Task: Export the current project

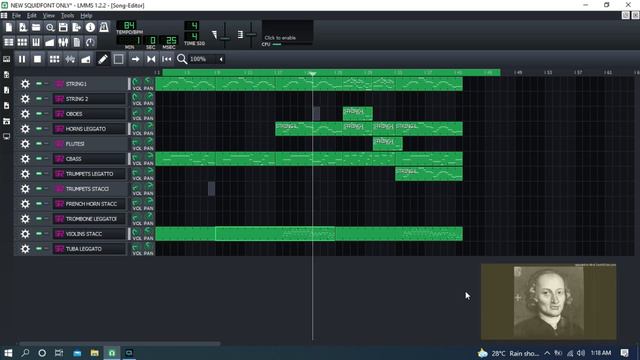Action: 77,27
